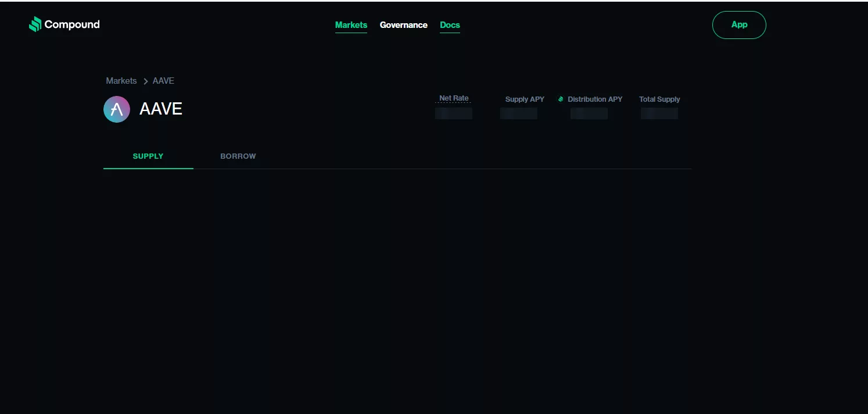868x414 pixels.
Task: Click the AAVE breadcrumb text
Action: (163, 81)
